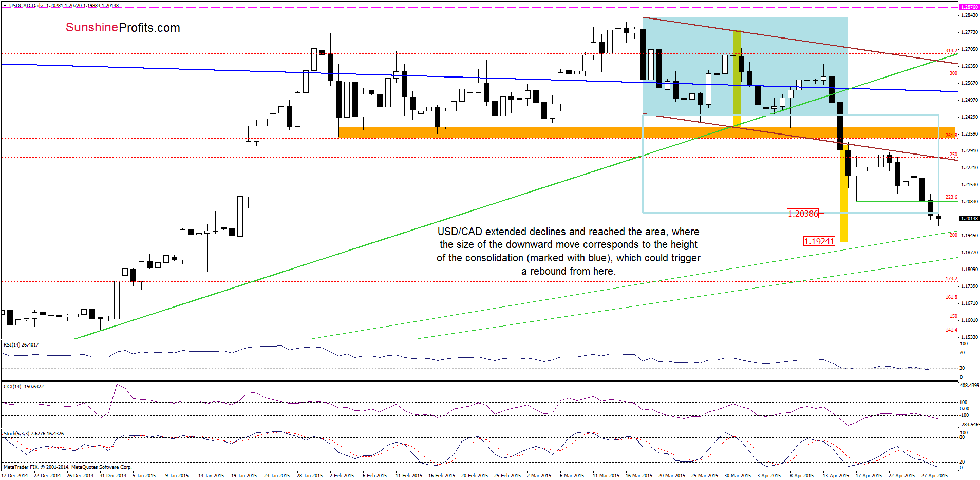Click the 1.19450 price axis label
This screenshot has height=480, width=980.
tap(970, 236)
